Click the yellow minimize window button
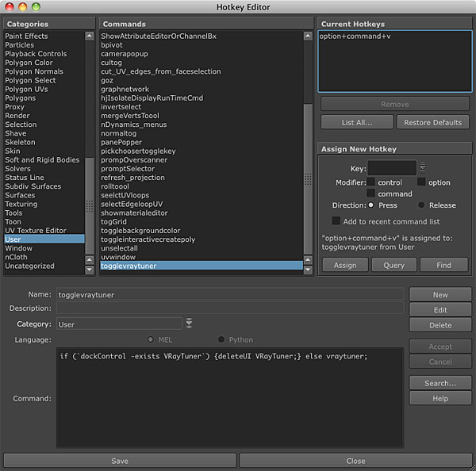The height and width of the screenshot is (471, 476). [x=23, y=6]
